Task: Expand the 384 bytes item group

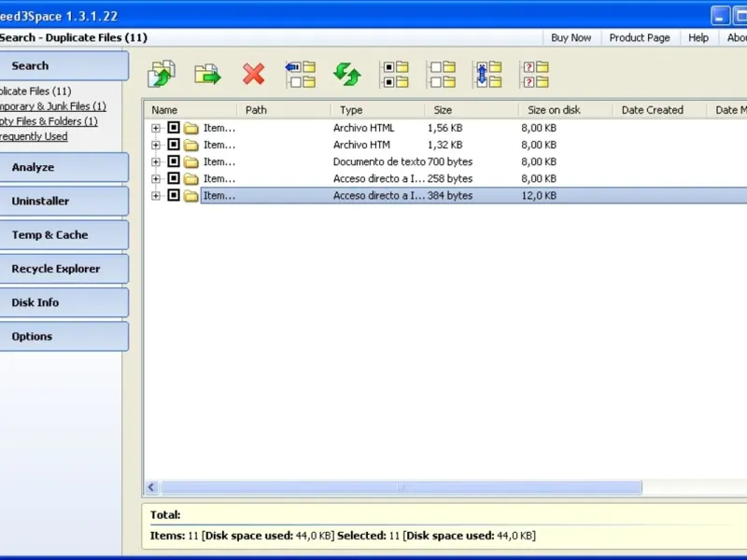Action: (156, 196)
